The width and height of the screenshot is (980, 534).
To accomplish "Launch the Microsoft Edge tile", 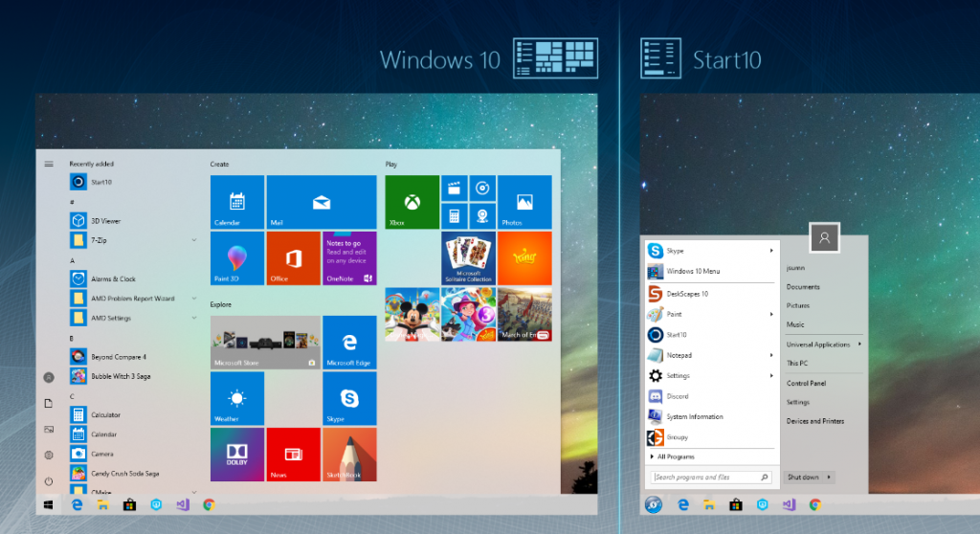I will (349, 342).
